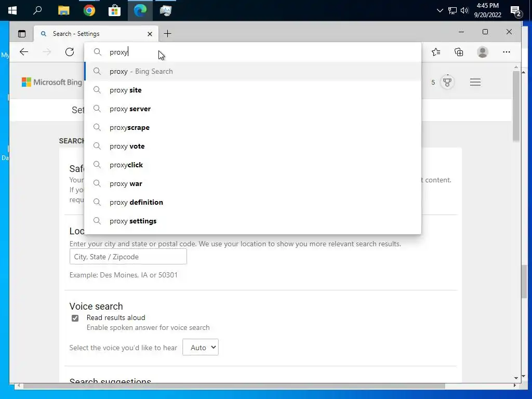This screenshot has height=399, width=532.
Task: Select suggestion proxy site
Action: tap(253, 90)
